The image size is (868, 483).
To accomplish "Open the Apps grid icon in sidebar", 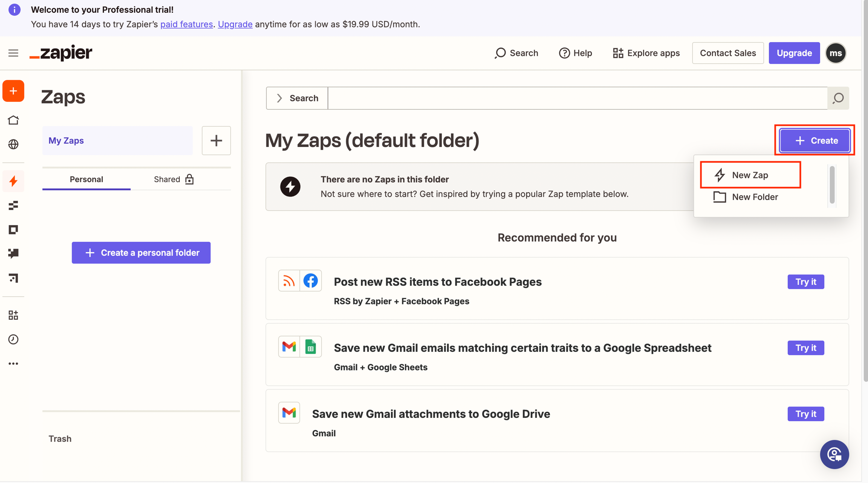I will tap(13, 315).
